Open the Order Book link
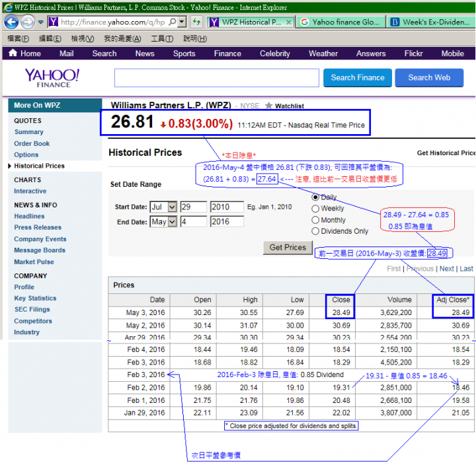476x465 pixels. tap(32, 143)
